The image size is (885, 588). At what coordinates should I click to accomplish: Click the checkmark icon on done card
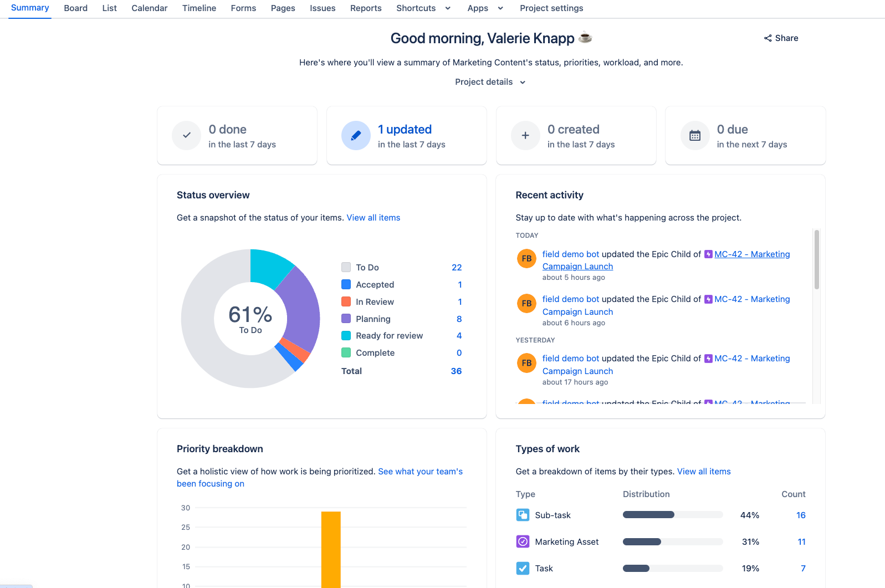coord(187,135)
